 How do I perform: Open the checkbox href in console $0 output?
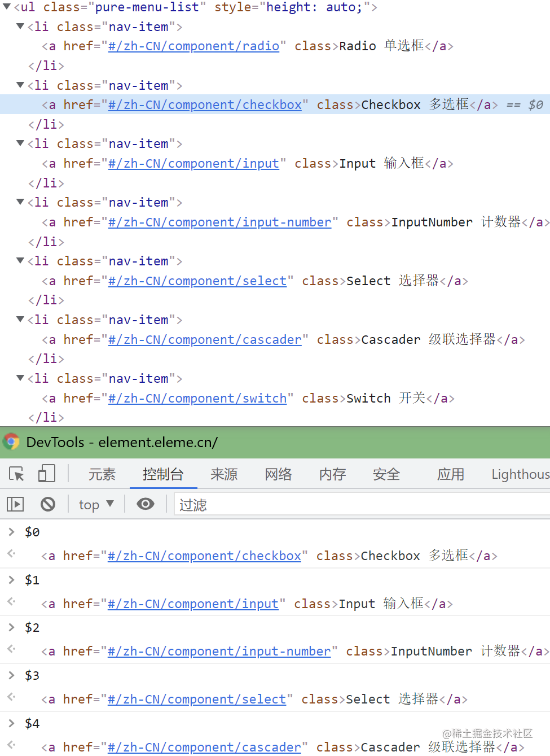coord(204,556)
